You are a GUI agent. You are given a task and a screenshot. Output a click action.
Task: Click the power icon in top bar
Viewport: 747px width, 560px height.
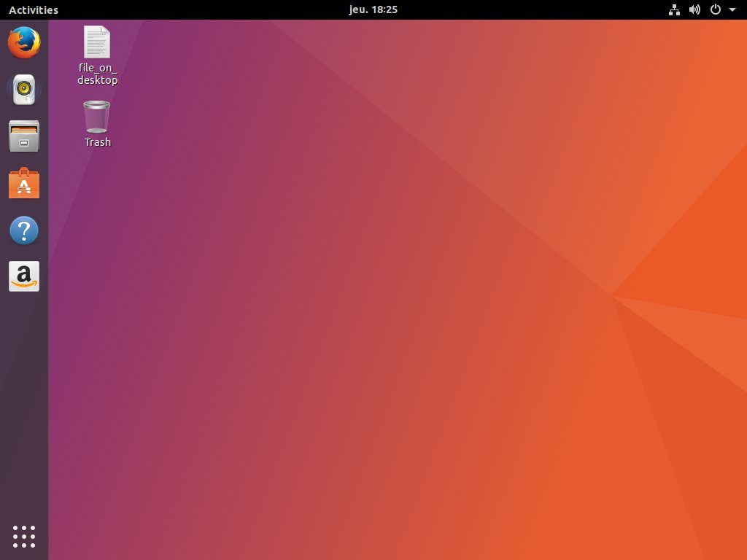[715, 9]
